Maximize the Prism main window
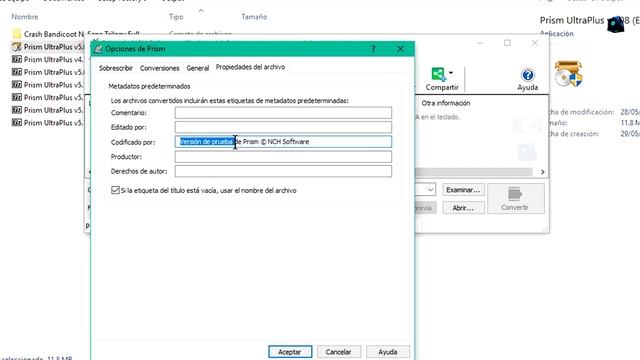This screenshot has height=360, width=640. click(507, 43)
